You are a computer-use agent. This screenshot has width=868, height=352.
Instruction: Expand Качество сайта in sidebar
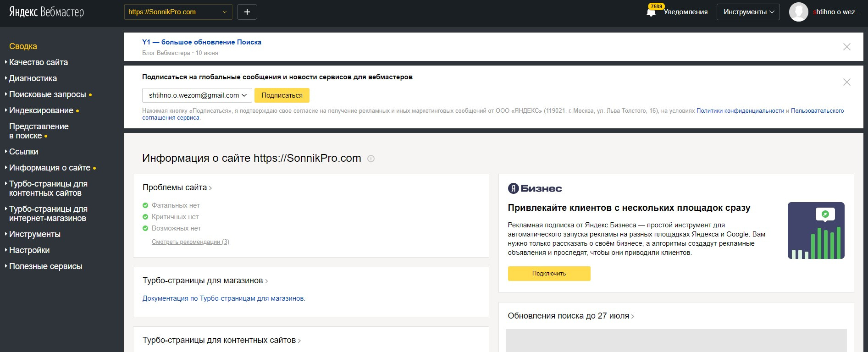pyautogui.click(x=39, y=62)
